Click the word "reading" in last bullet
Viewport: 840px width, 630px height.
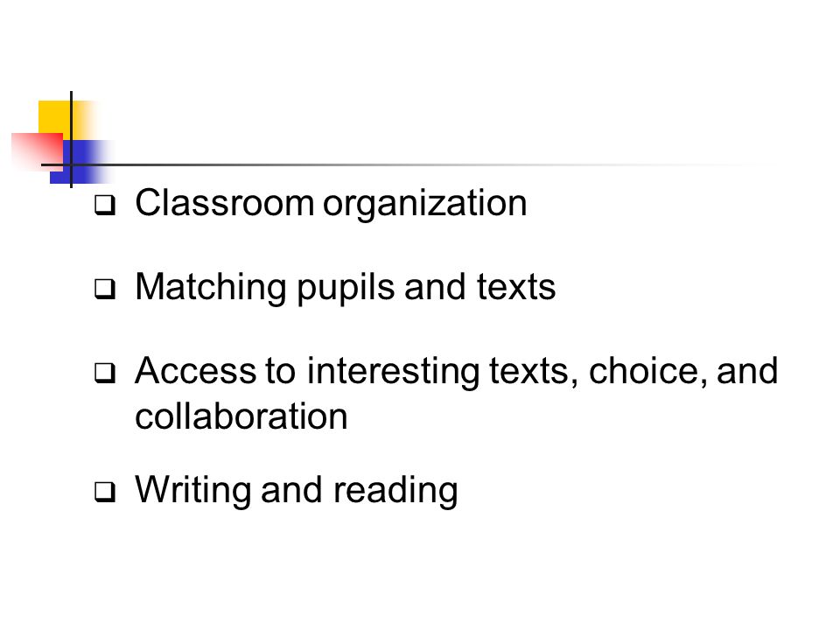coord(395,490)
